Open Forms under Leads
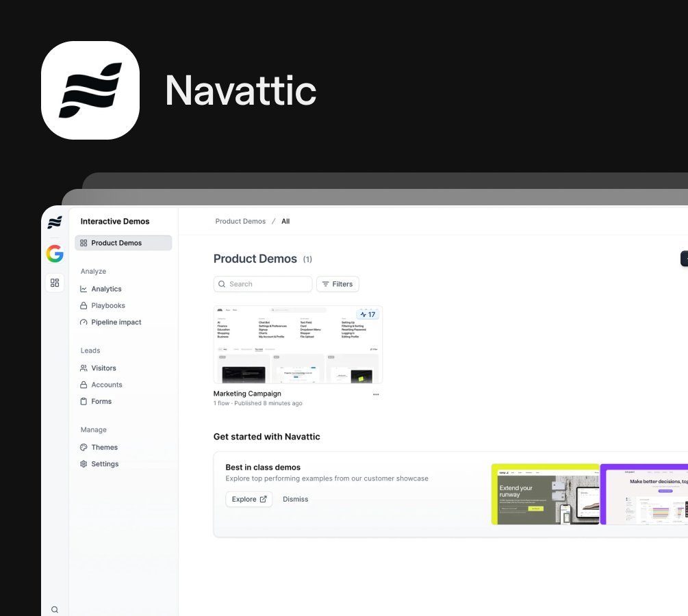This screenshot has height=616, width=688. pos(101,402)
